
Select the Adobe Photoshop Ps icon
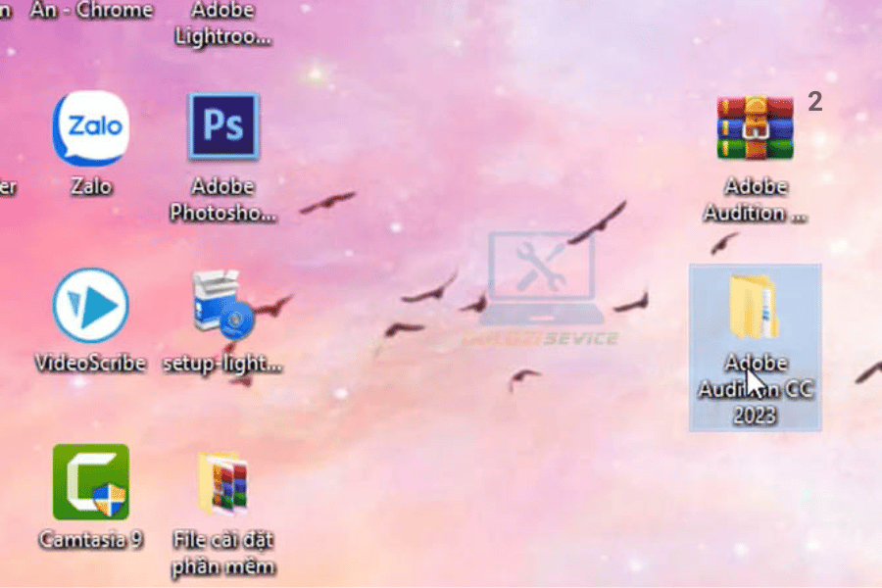(223, 126)
